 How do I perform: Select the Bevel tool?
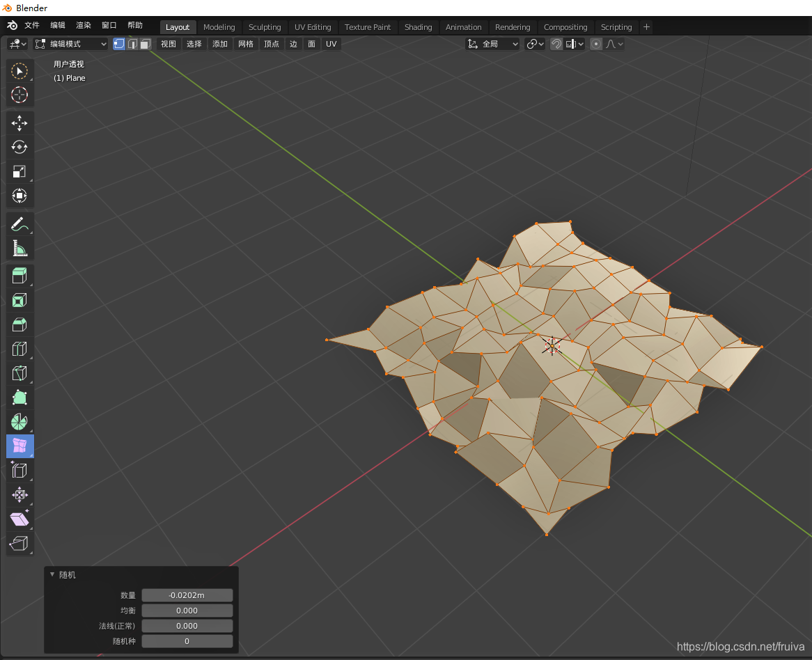tap(19, 324)
